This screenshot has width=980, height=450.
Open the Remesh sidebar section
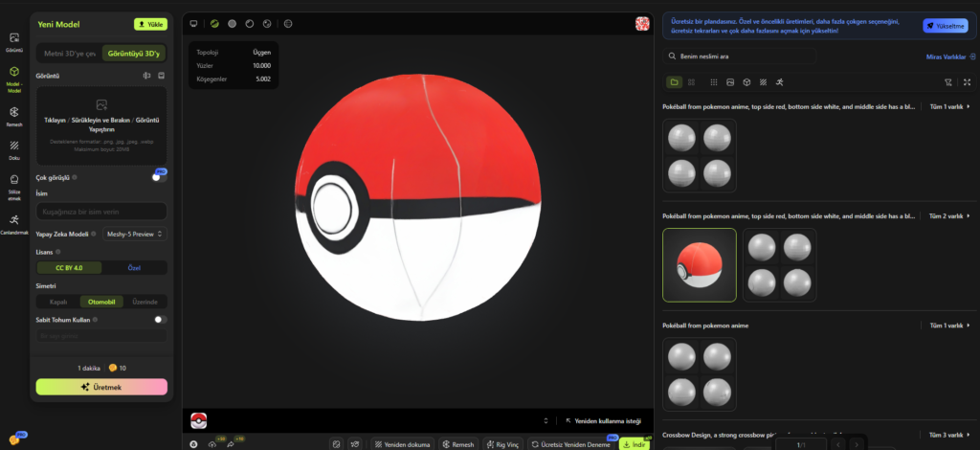pyautogui.click(x=14, y=116)
